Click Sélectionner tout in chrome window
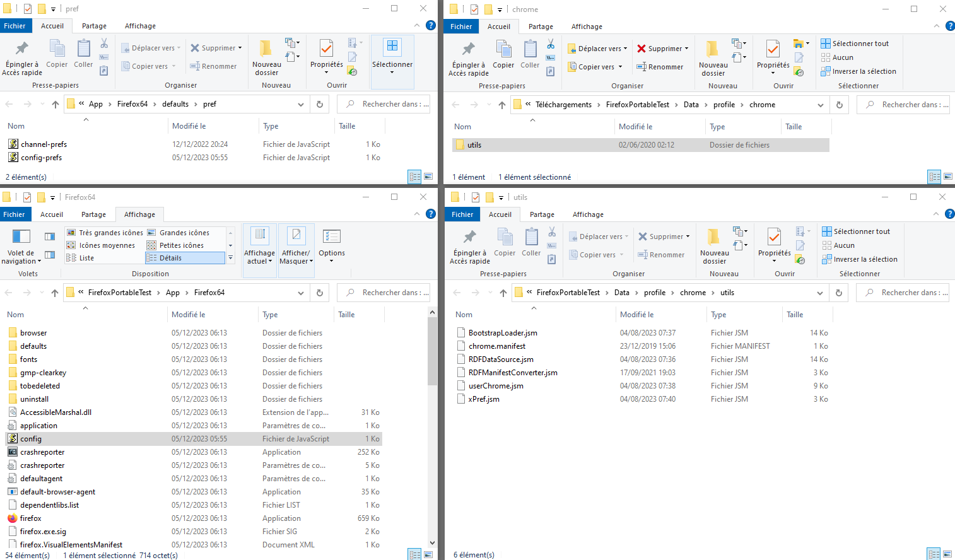This screenshot has height=560, width=955. (x=855, y=44)
